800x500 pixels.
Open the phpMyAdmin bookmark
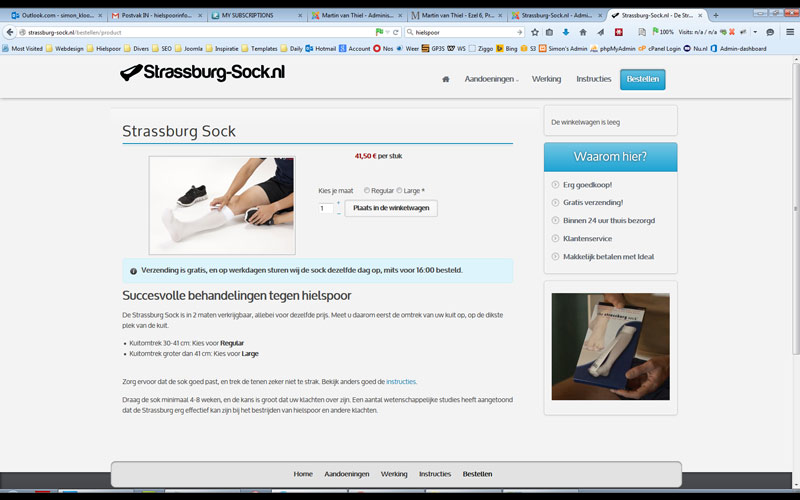pos(613,48)
